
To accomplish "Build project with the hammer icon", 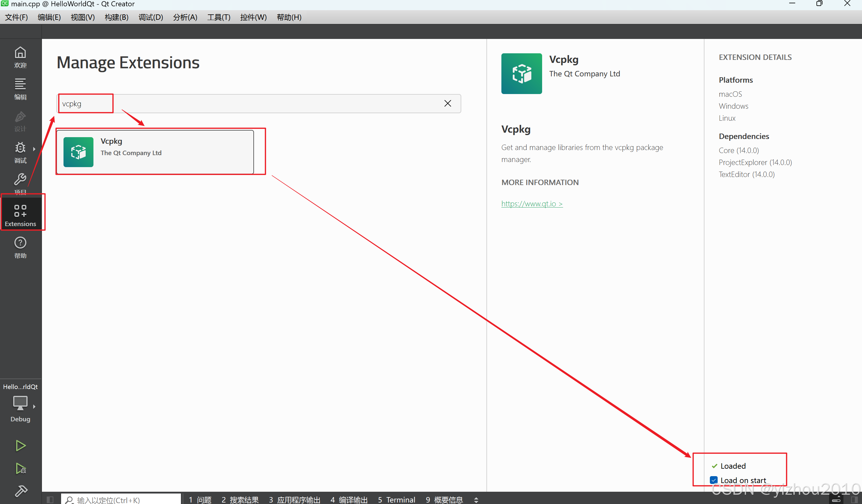I will click(x=21, y=491).
